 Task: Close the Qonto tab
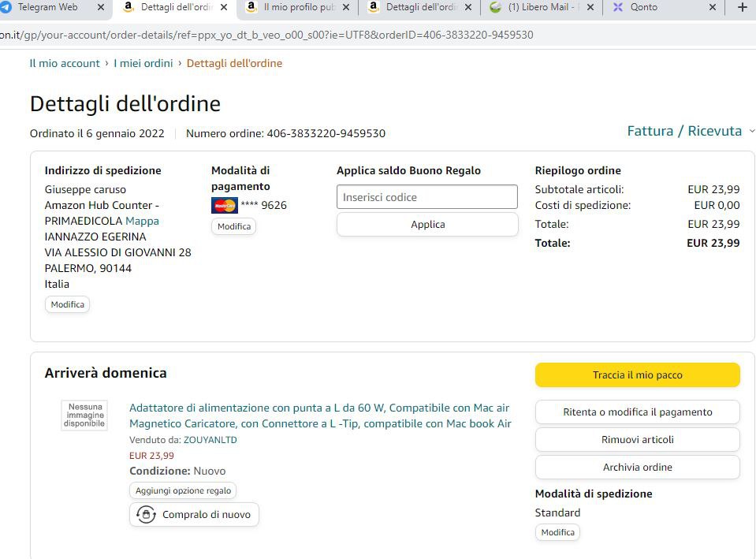click(x=713, y=7)
